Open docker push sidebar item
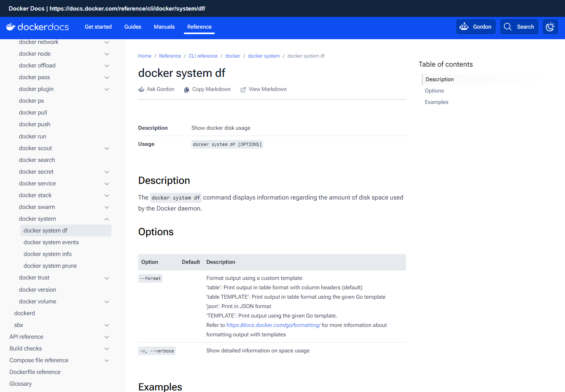 click(x=35, y=124)
